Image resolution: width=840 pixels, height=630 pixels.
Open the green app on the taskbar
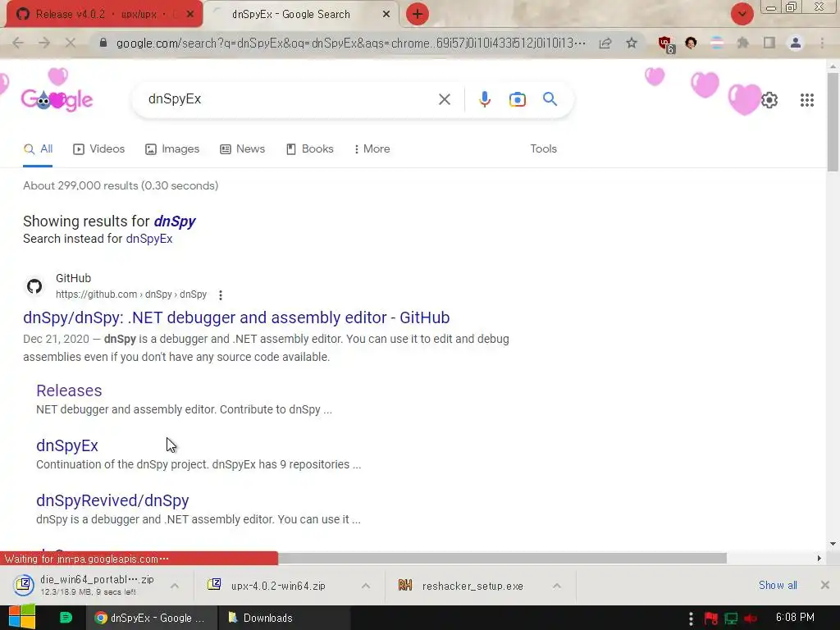click(66, 618)
